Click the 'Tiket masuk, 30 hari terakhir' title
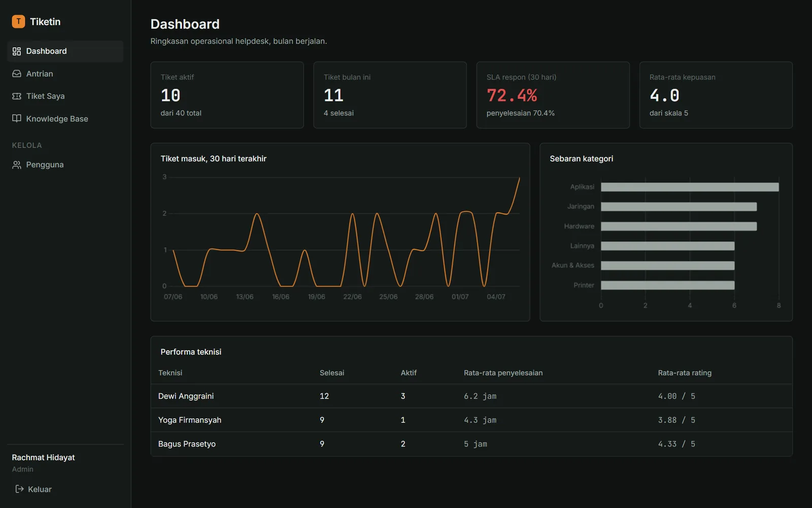 click(x=213, y=158)
